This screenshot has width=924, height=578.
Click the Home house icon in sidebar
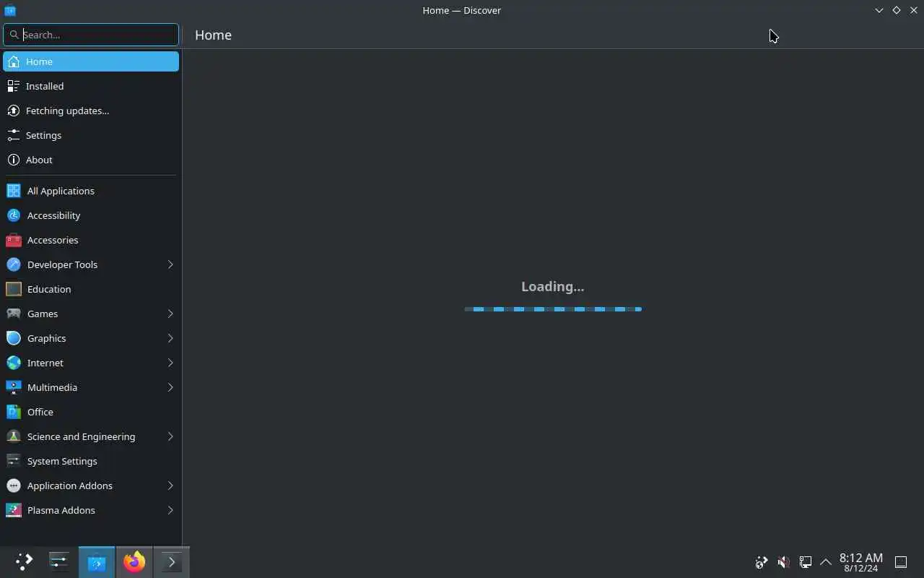13,61
